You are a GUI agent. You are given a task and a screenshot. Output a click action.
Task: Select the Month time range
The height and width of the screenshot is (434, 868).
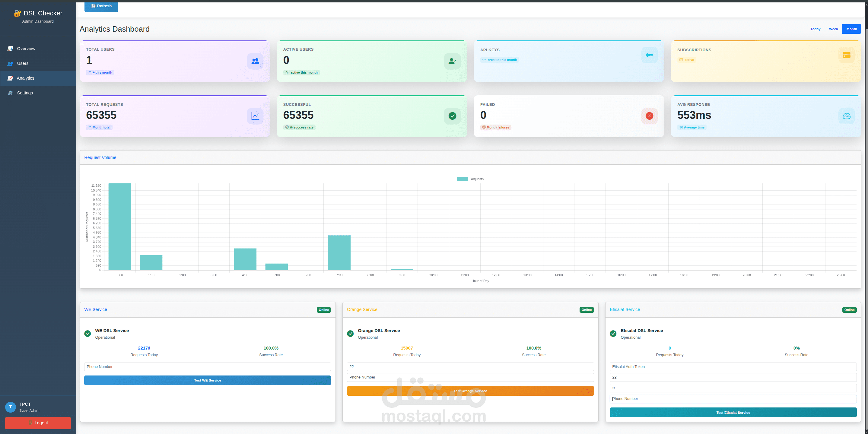pos(851,29)
